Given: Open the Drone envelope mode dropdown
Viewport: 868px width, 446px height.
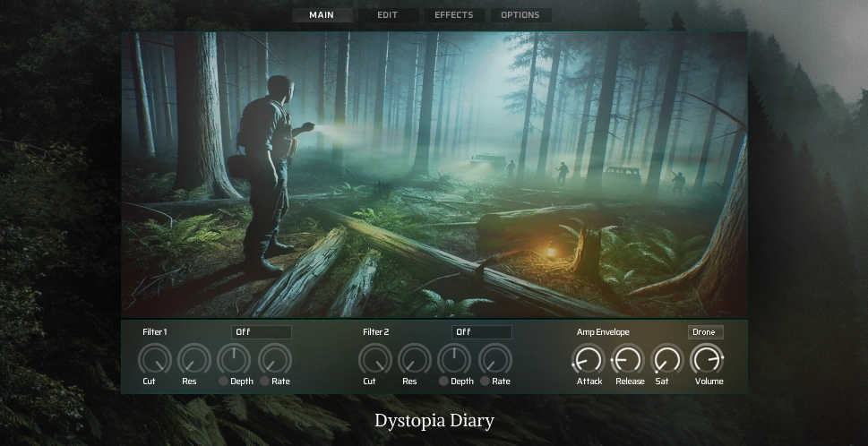Looking at the screenshot, I should (706, 332).
